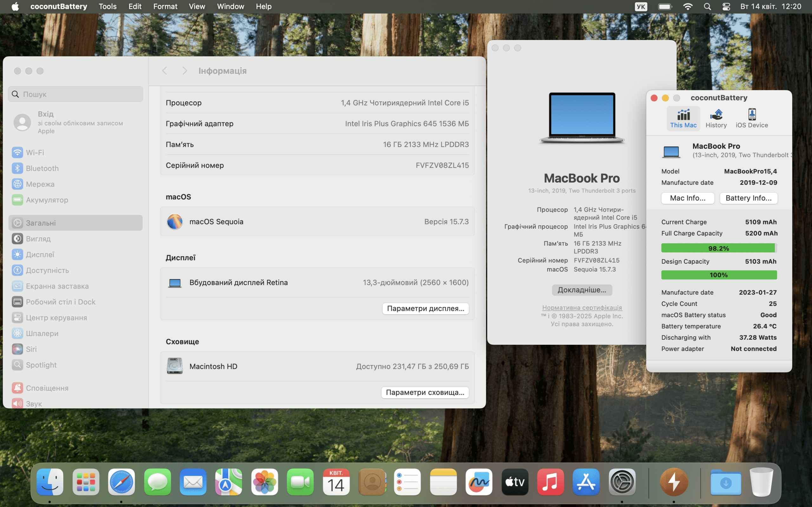
Task: Select Дисплеї in the sidebar
Action: click(40, 254)
